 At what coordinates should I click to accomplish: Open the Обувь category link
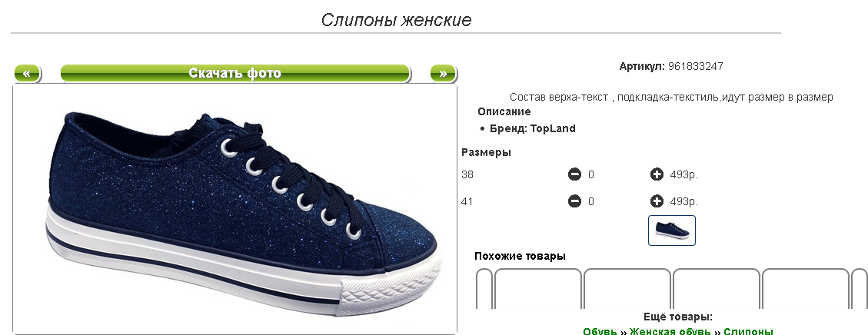point(600,332)
